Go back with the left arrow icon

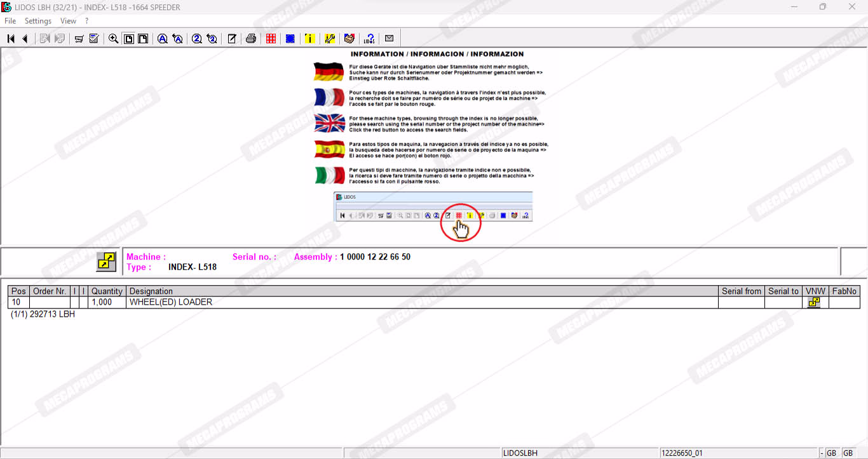[25, 39]
